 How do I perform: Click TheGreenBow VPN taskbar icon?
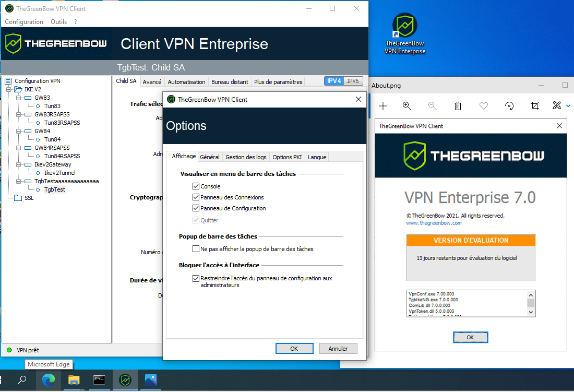pyautogui.click(x=125, y=381)
